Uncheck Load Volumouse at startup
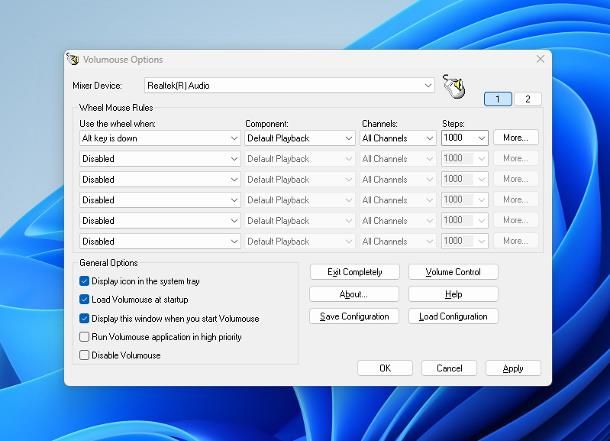610x441 pixels. (x=84, y=299)
